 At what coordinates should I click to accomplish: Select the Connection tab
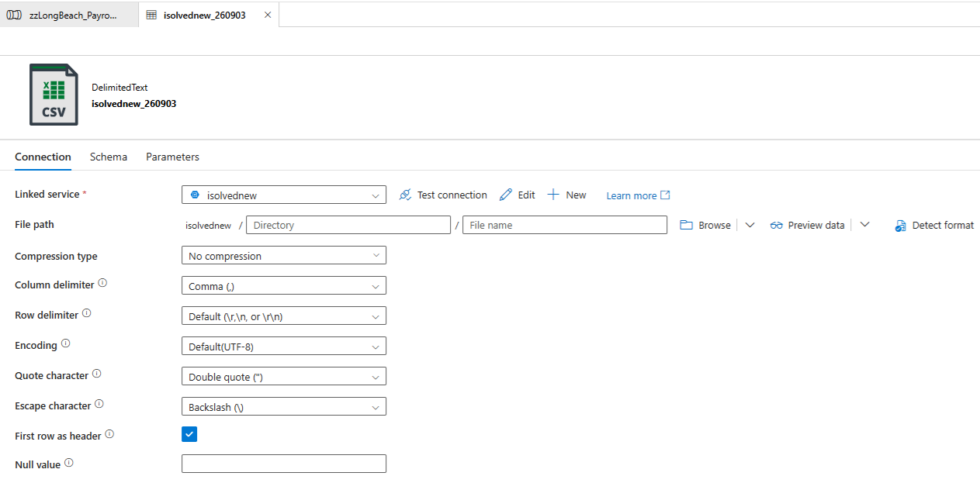pyautogui.click(x=43, y=157)
